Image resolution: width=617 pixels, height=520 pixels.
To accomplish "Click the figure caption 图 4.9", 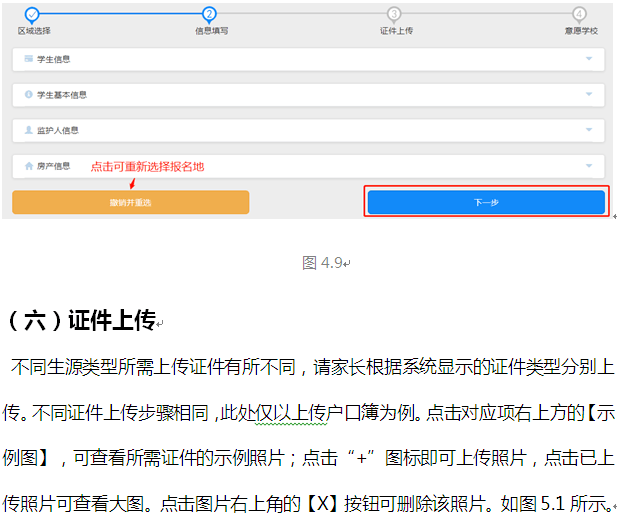I will pos(325,263).
